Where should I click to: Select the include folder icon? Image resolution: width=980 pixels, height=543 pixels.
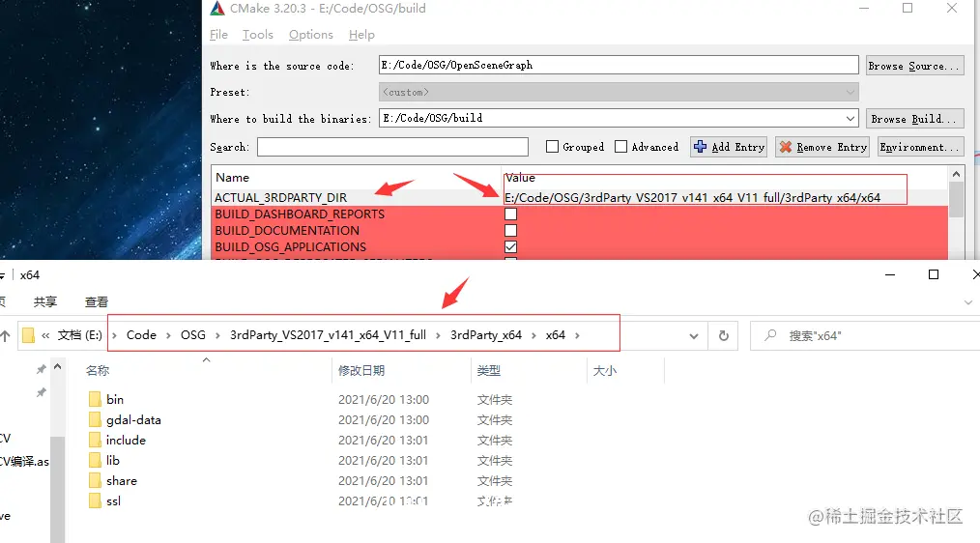click(95, 440)
